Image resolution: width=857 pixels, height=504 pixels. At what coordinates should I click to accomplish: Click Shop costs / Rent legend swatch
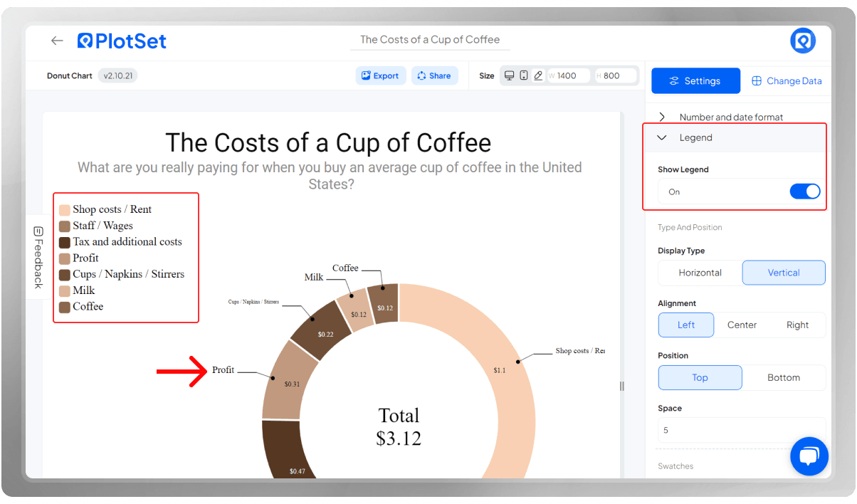point(64,210)
